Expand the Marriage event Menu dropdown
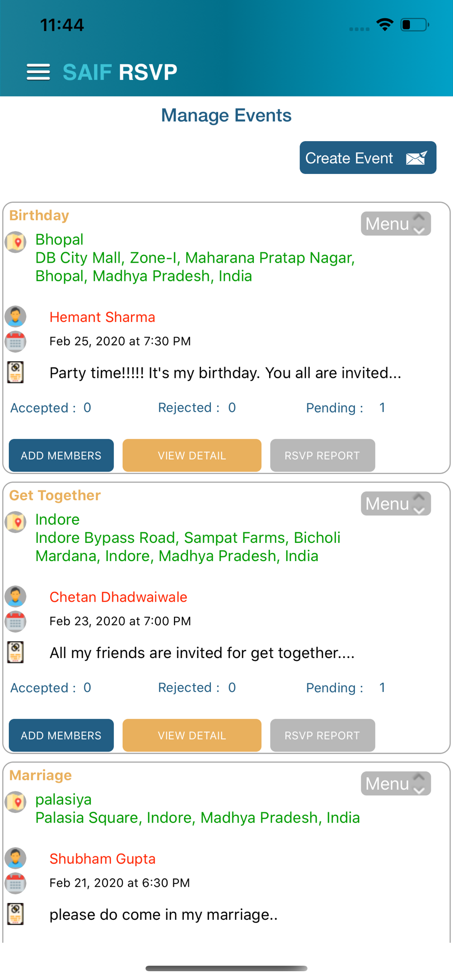Screen dimensions: 453x980 pyautogui.click(x=396, y=784)
